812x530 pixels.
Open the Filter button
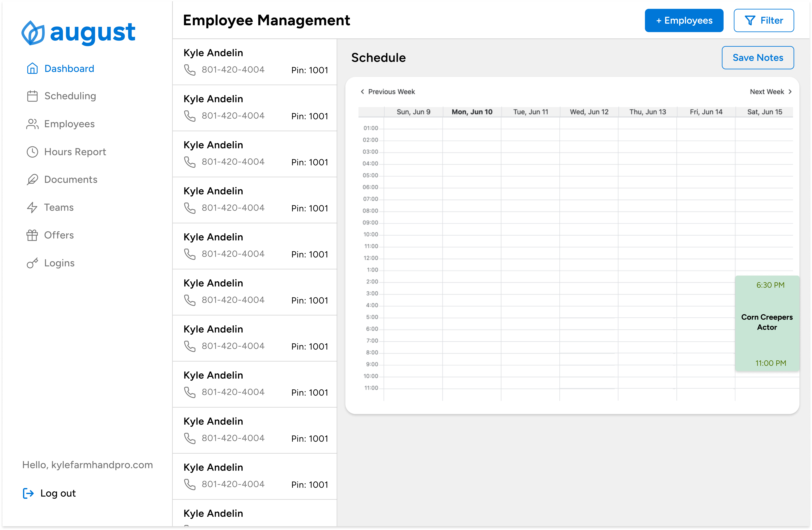764,21
